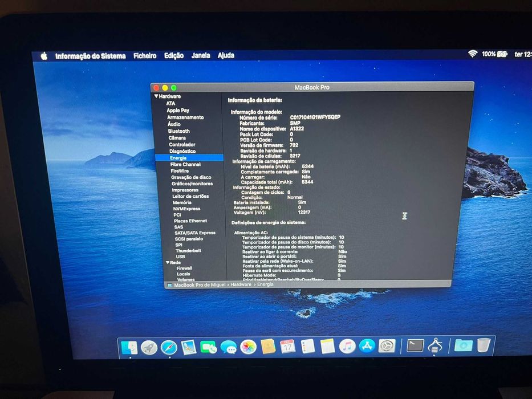Open the yellow Notes icon
Image resolution: width=532 pixels, height=399 pixels.
pyautogui.click(x=327, y=347)
